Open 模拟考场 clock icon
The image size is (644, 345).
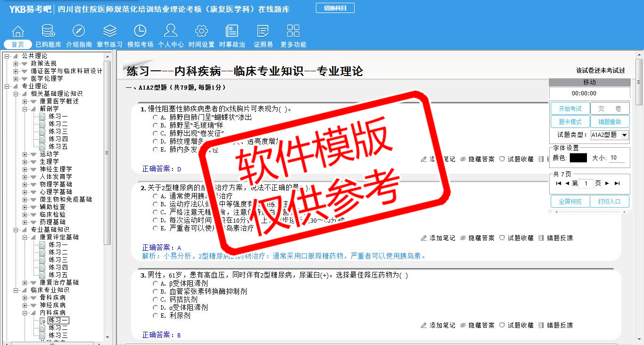click(140, 32)
